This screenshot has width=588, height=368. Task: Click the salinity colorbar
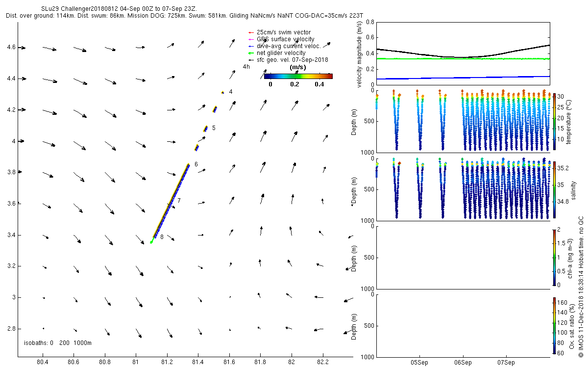point(554,189)
